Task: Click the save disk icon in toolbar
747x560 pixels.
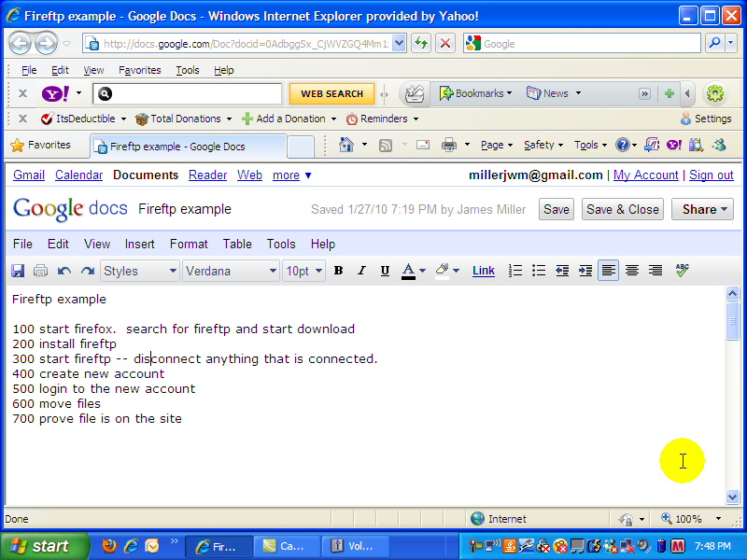Action: pos(18,271)
